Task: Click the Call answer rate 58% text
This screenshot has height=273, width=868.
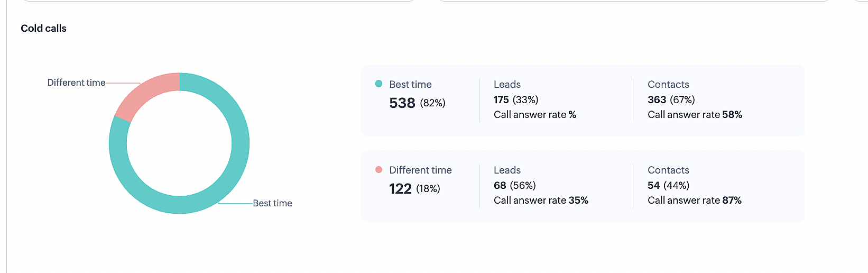Action: [695, 114]
